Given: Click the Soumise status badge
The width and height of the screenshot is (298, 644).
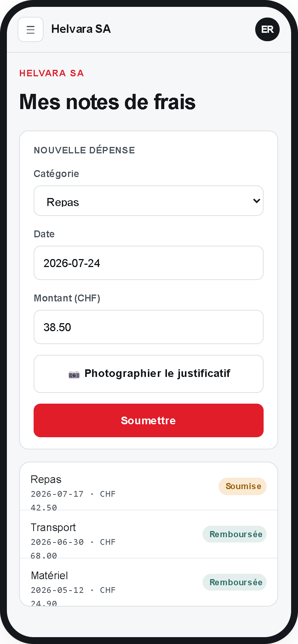Looking at the screenshot, I should pyautogui.click(x=243, y=486).
